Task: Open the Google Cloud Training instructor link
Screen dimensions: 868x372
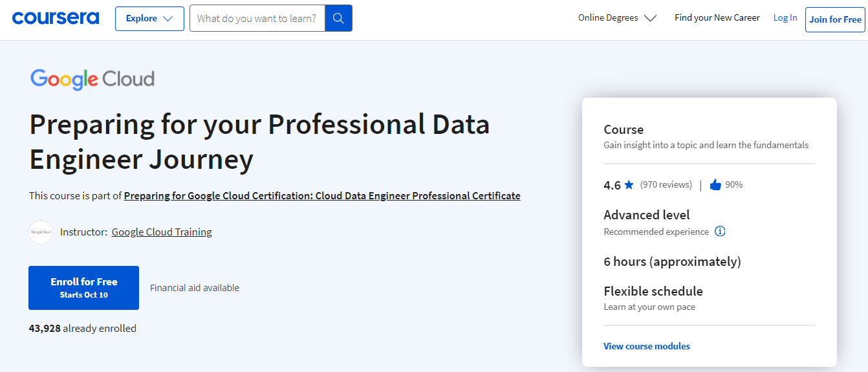Action: click(162, 232)
